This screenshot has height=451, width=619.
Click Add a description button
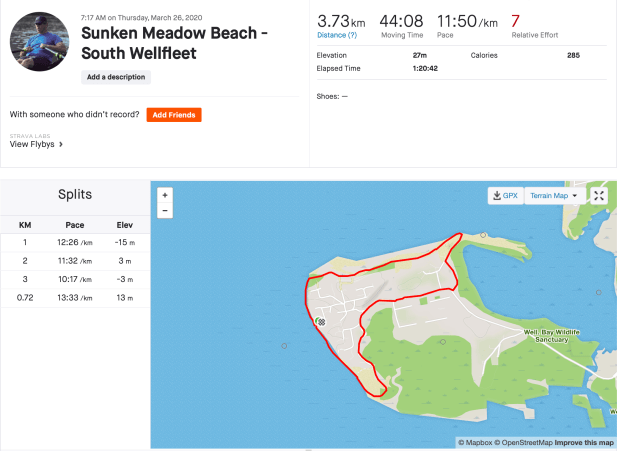[x=115, y=77]
